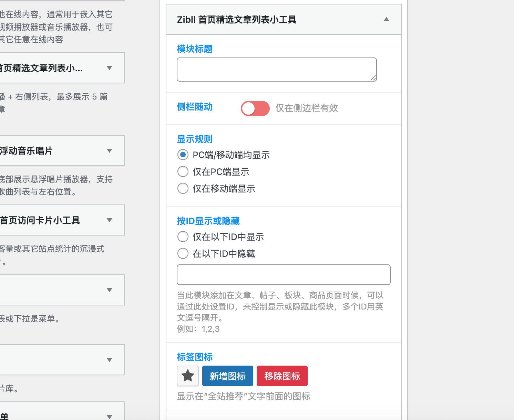Choose the 在以下ID中隐藏 option

[x=183, y=253]
